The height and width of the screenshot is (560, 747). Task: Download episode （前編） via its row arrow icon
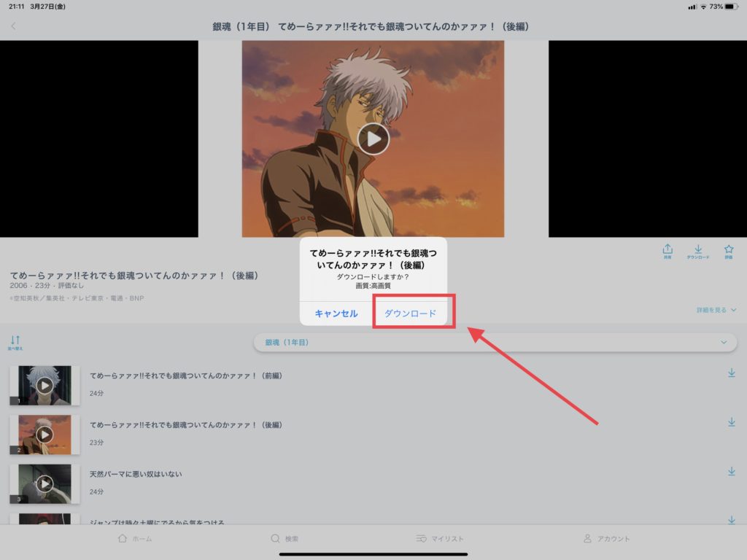731,373
